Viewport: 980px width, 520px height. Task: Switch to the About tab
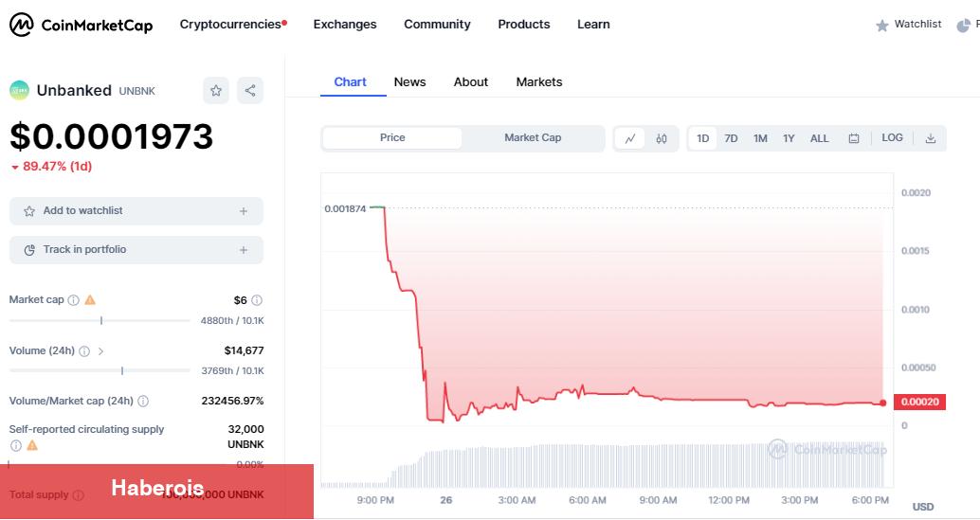click(x=471, y=82)
